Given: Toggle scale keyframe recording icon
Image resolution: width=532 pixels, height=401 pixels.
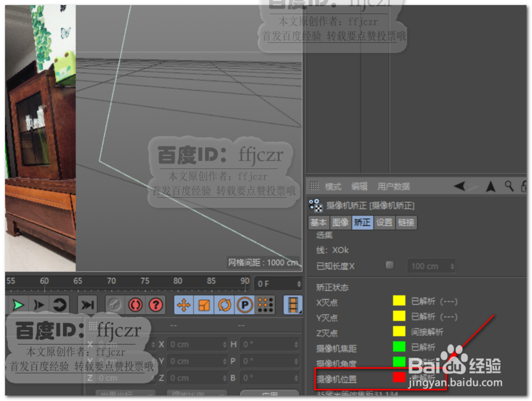Looking at the screenshot, I should coord(204,305).
